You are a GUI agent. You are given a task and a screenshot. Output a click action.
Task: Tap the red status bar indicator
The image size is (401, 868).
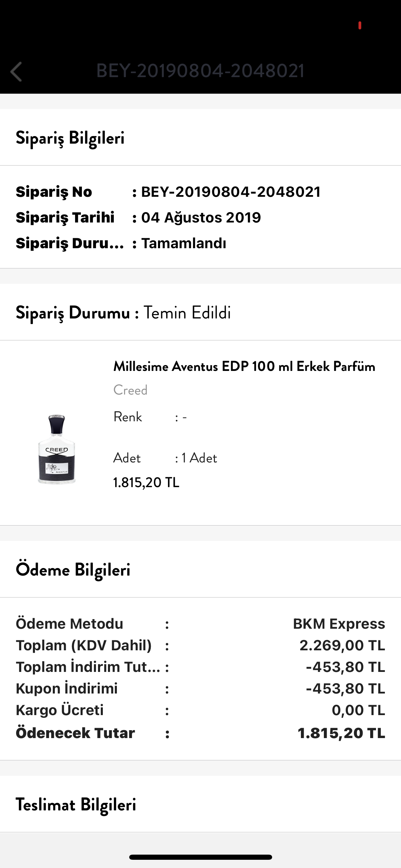[x=360, y=25]
